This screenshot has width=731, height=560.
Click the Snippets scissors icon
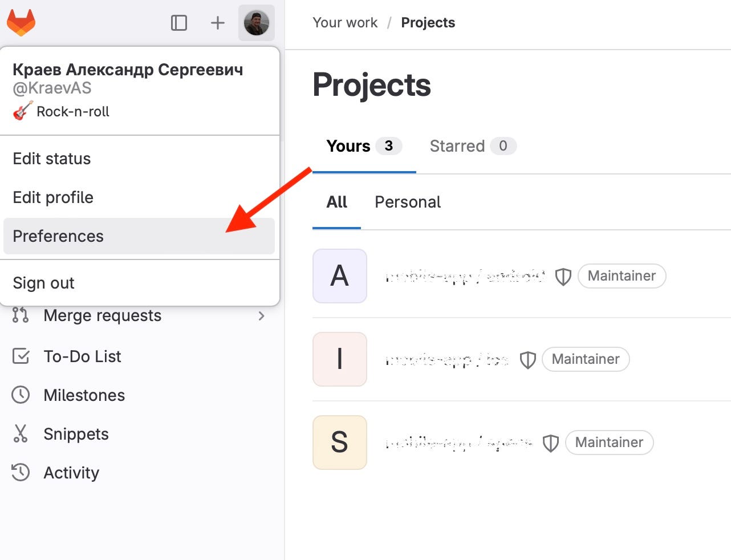pos(21,433)
